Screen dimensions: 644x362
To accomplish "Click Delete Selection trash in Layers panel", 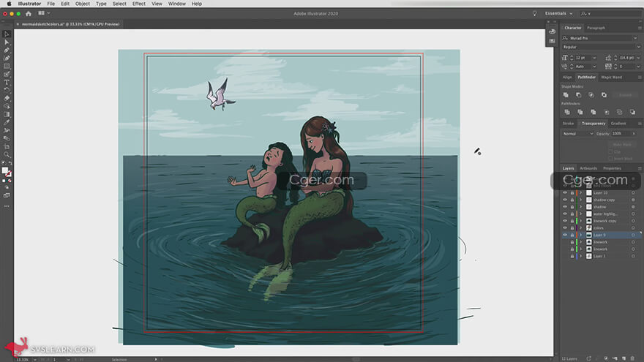I will click(632, 359).
